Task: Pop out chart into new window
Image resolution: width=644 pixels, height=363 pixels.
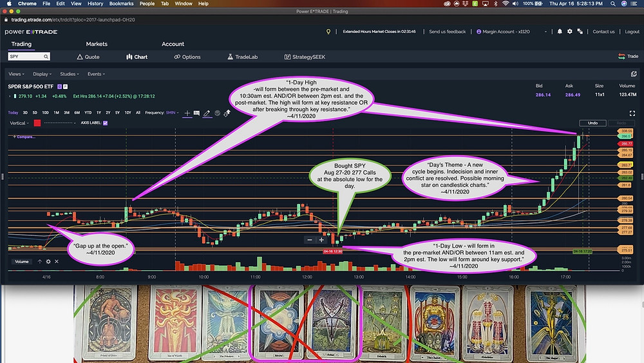Action: pos(634,74)
